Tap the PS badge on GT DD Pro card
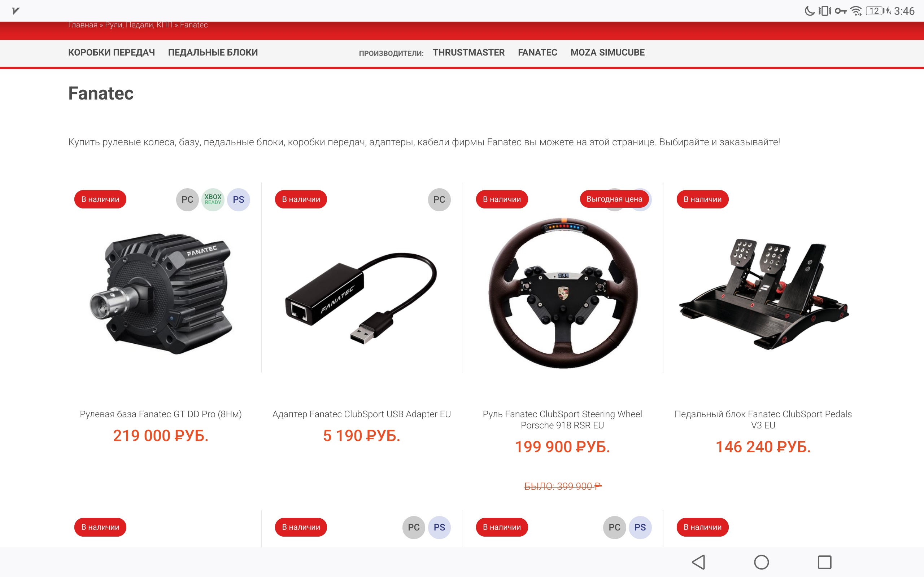 coord(238,199)
